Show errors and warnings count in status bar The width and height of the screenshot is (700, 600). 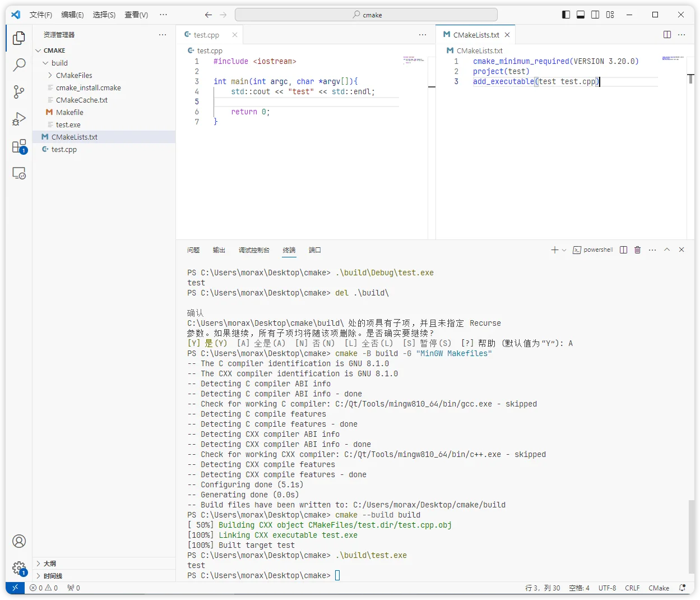44,588
